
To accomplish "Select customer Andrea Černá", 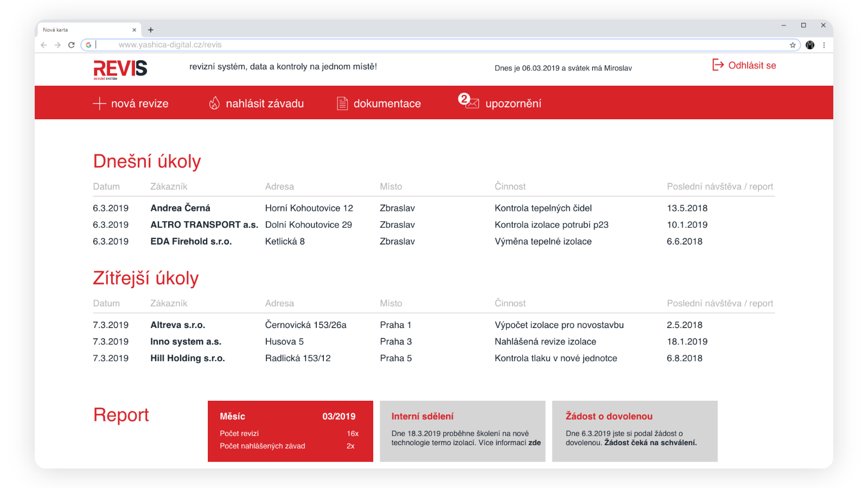I will point(180,208).
